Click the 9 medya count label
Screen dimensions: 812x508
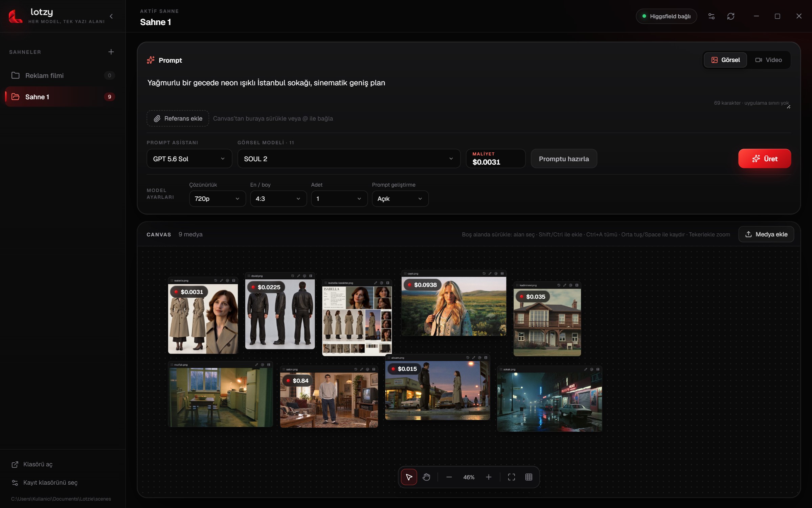click(x=190, y=234)
